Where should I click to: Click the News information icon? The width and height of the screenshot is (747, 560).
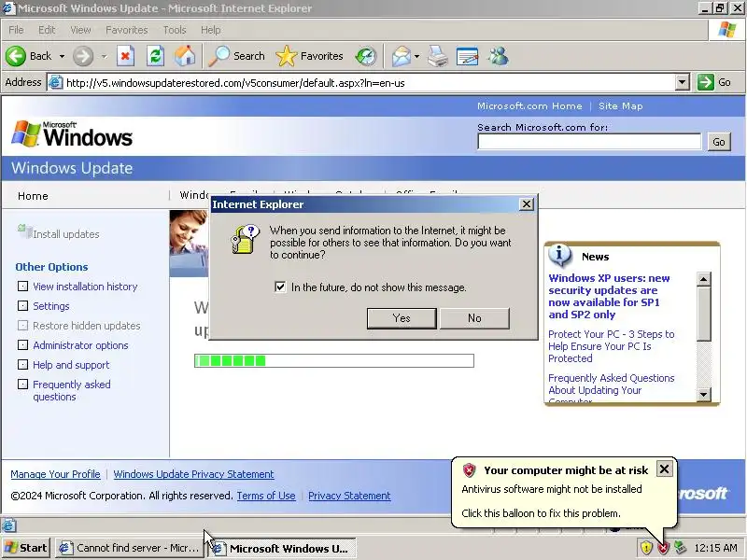tap(559, 255)
